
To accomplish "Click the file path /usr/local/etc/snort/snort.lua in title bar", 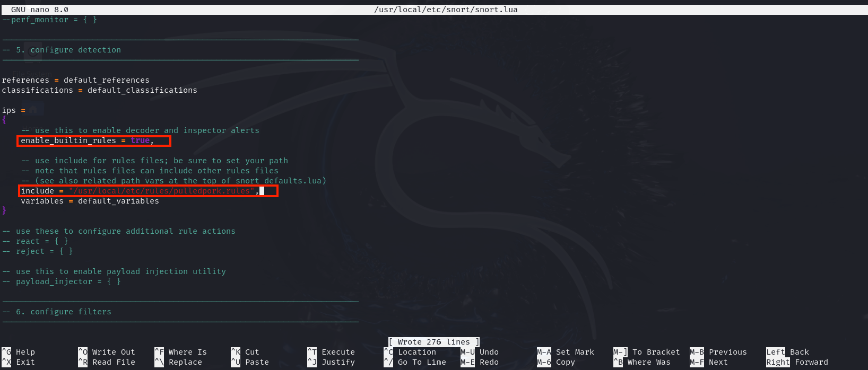I will [446, 10].
